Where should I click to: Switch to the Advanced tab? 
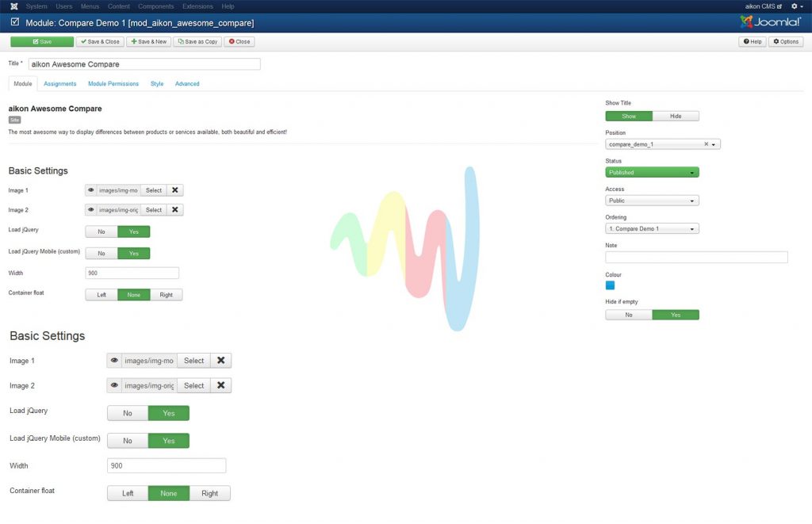click(187, 83)
